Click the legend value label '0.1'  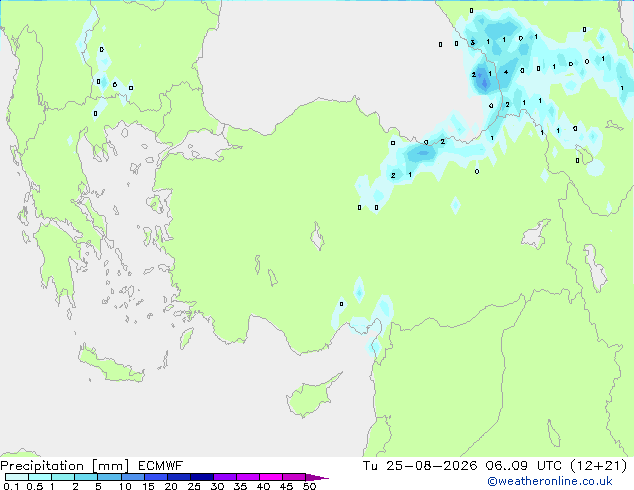point(11,486)
